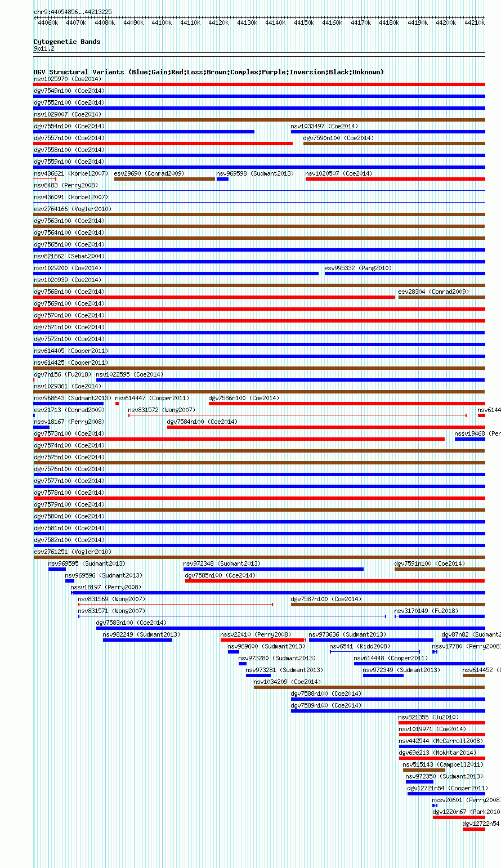Image resolution: width=501 pixels, height=868 pixels.
Task: Open nsv972350 (Sudmant2013) variant
Action: [444, 777]
